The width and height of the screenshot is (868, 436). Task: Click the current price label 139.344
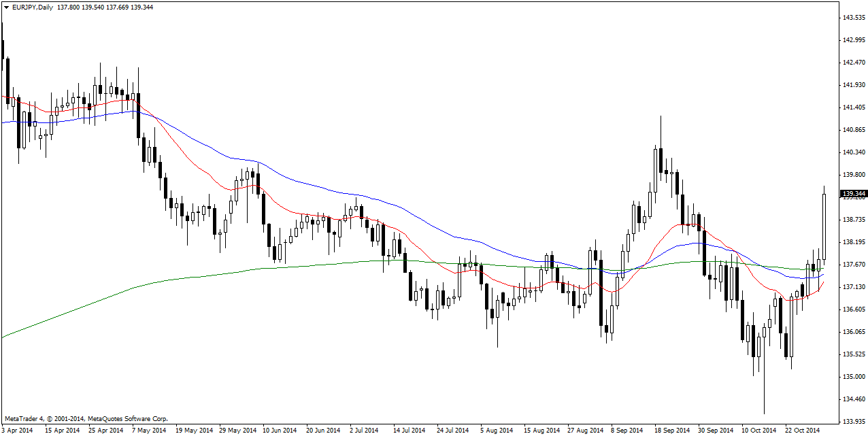(x=854, y=194)
